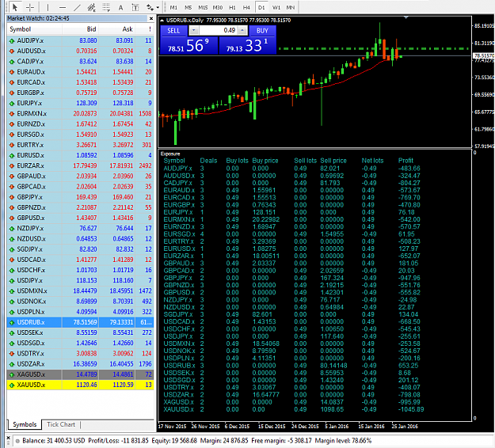Open the Tick Chart tab
This screenshot has width=495, height=448.
[61, 424]
